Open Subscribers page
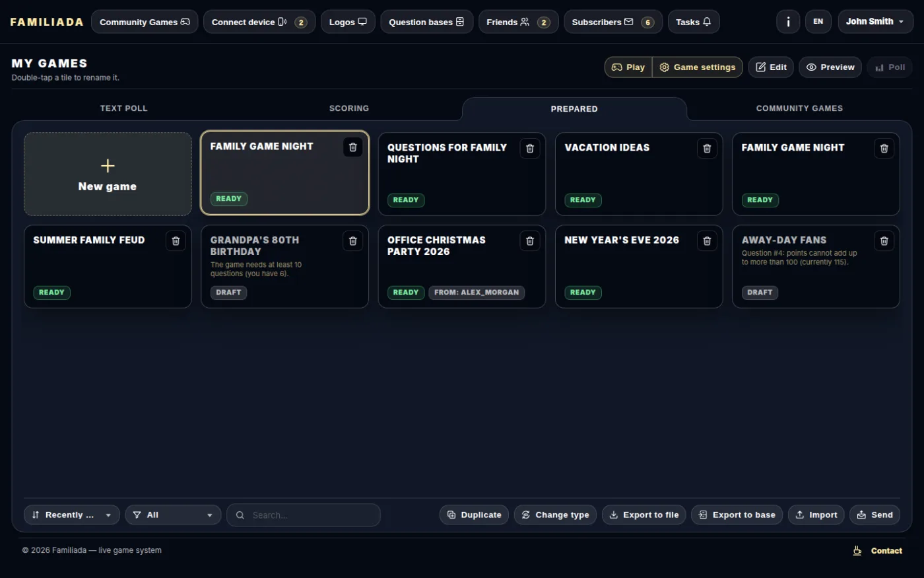The height and width of the screenshot is (578, 924). [x=613, y=22]
